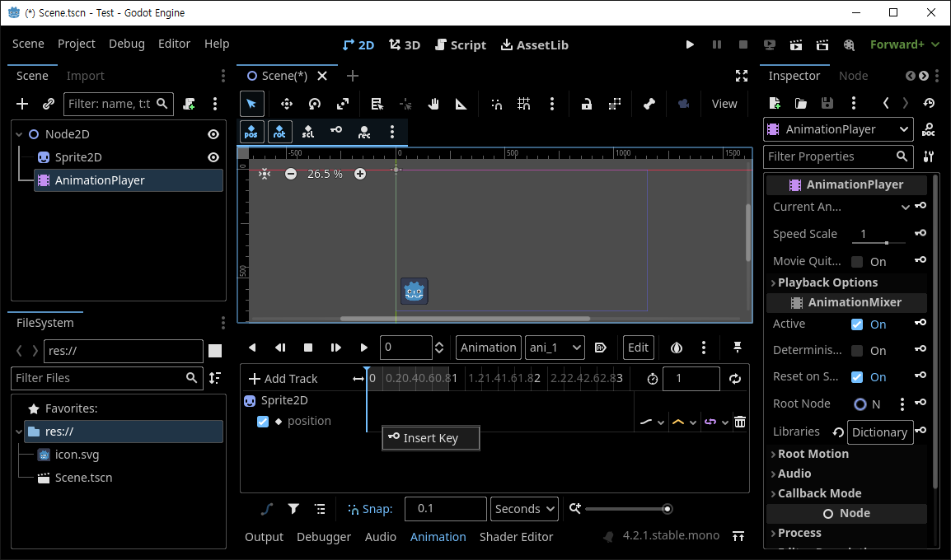Toggle Reset on Save checkbox

pos(857,377)
